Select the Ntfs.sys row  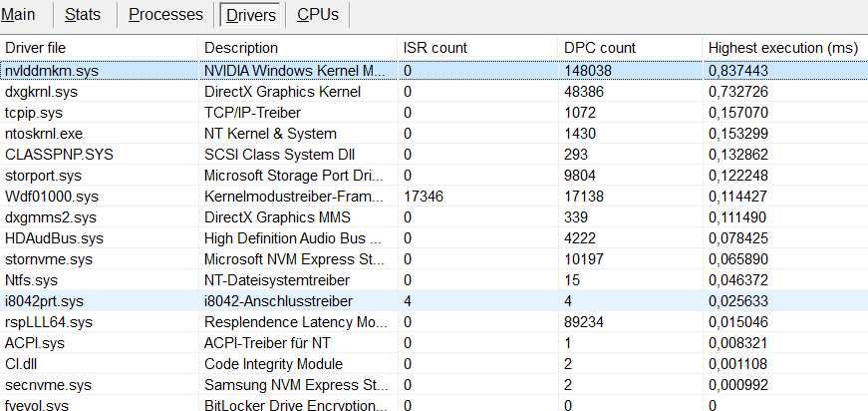tap(434, 280)
